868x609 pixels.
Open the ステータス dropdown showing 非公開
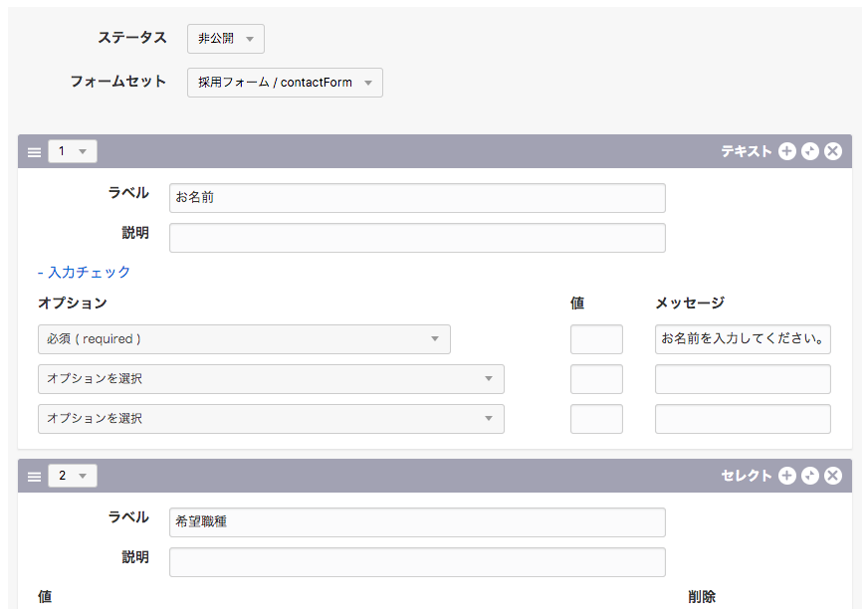coord(226,39)
